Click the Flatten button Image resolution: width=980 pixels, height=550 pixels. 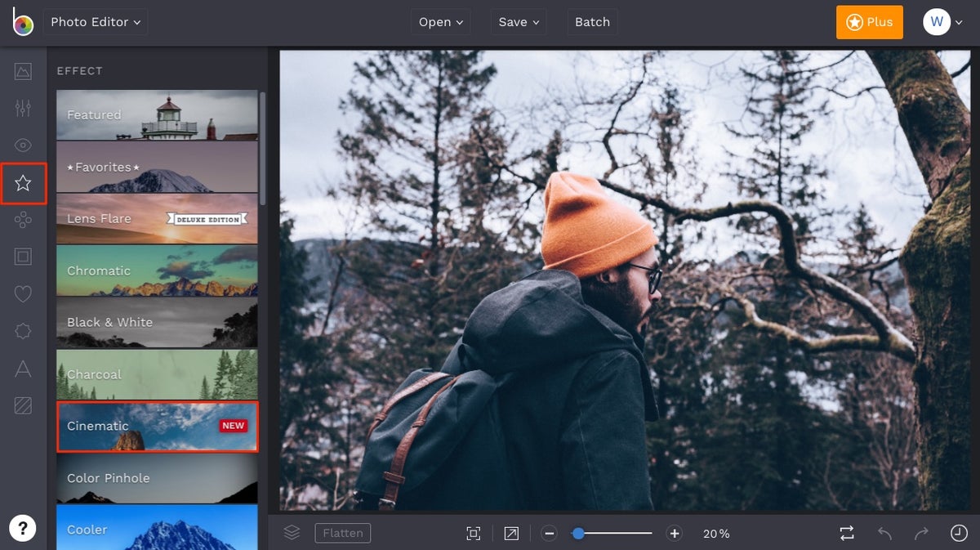tap(342, 533)
